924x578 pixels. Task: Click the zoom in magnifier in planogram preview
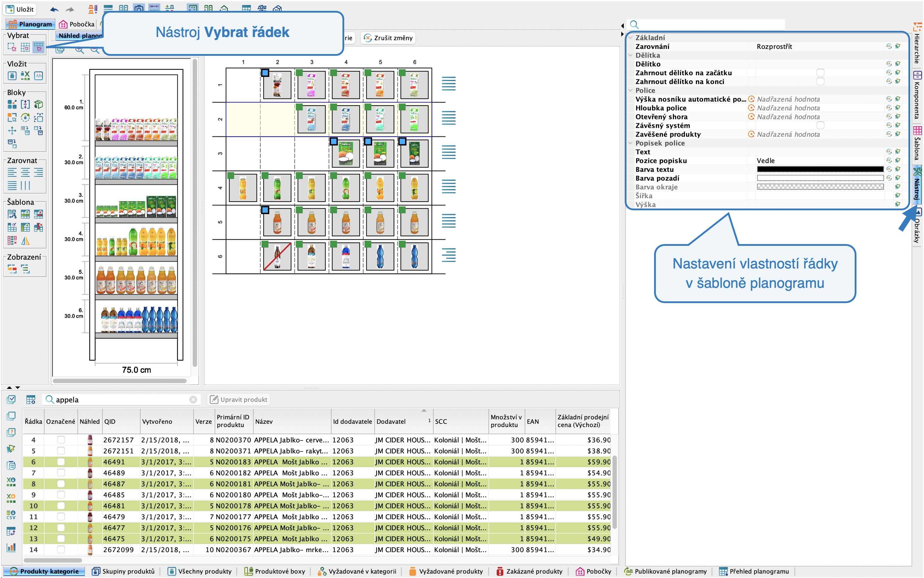point(80,50)
